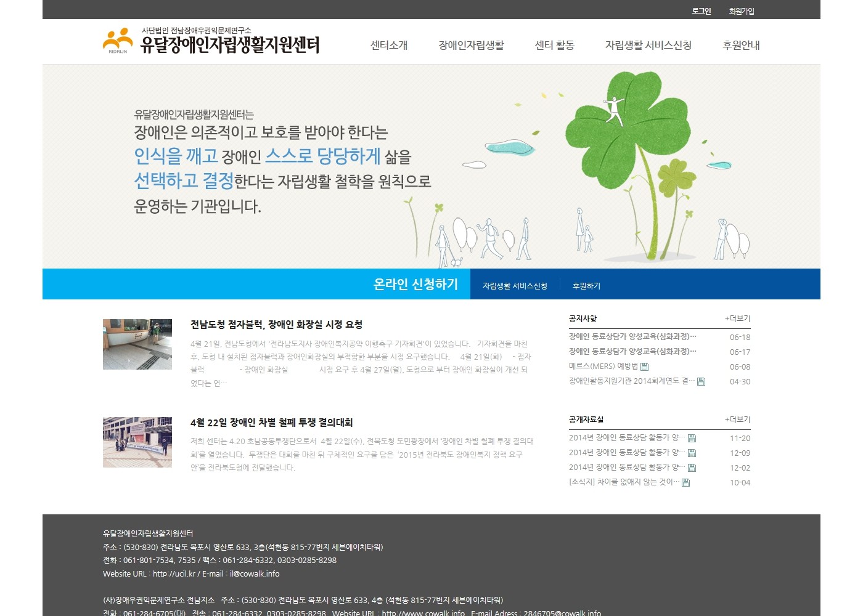
Task: Click file icon on the 12-09 entry
Action: (x=692, y=453)
